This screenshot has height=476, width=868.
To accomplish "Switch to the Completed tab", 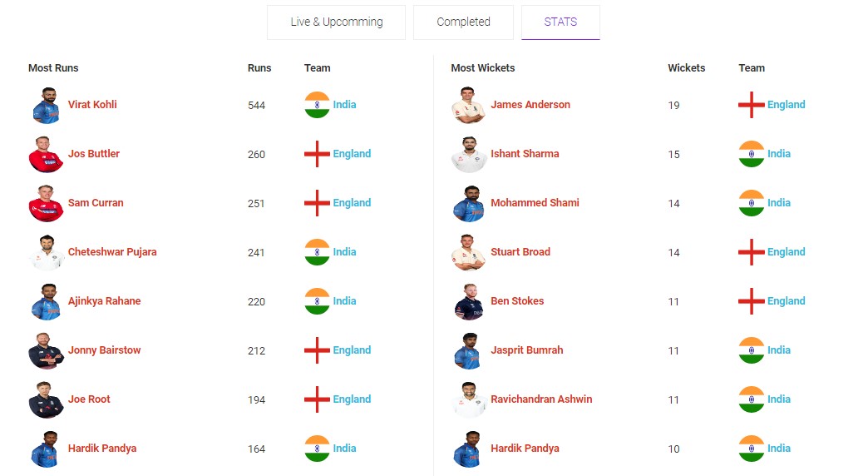I will pyautogui.click(x=463, y=22).
